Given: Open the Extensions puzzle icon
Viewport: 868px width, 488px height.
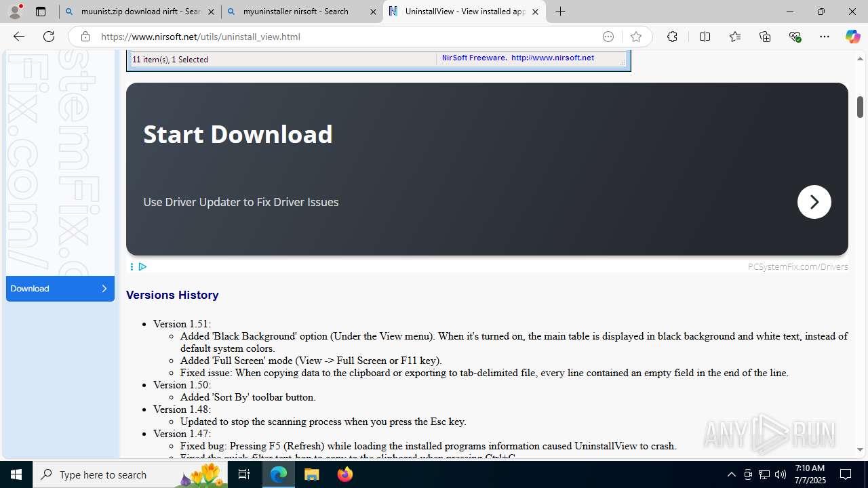Looking at the screenshot, I should click(672, 37).
